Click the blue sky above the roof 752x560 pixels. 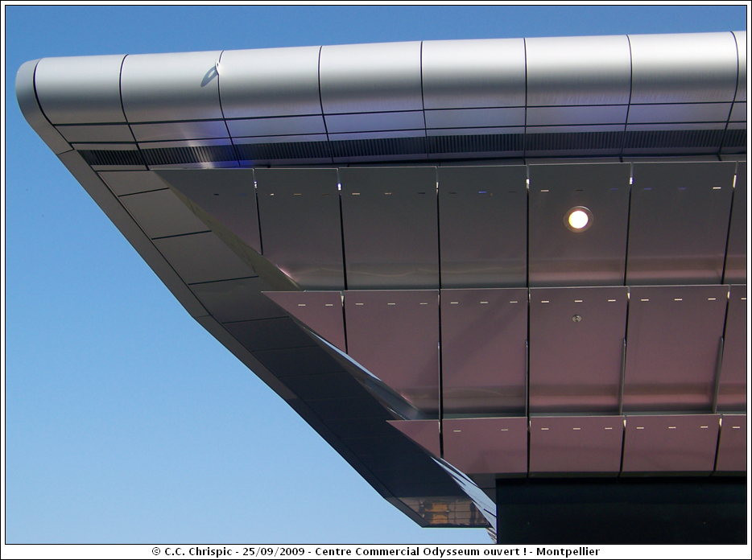pyautogui.click(x=322, y=23)
